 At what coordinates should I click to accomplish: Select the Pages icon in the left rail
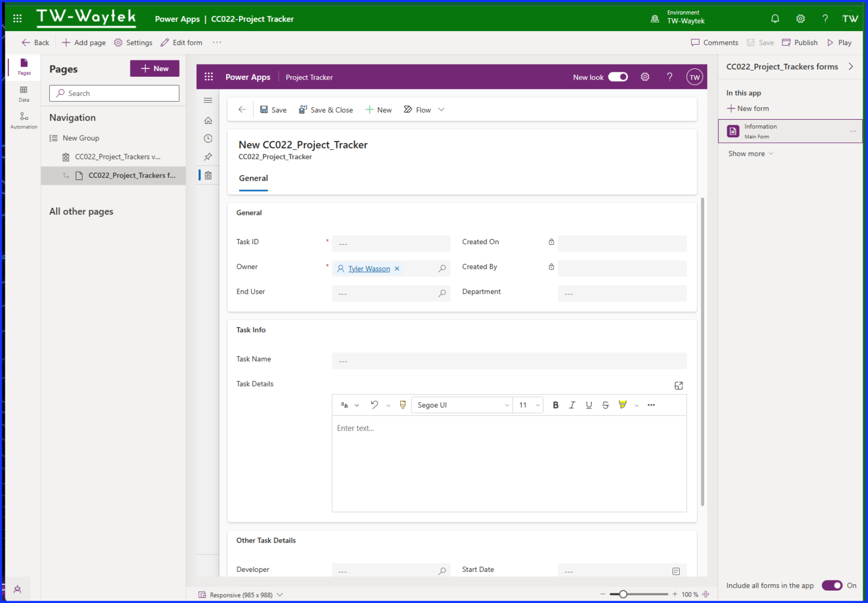point(23,67)
